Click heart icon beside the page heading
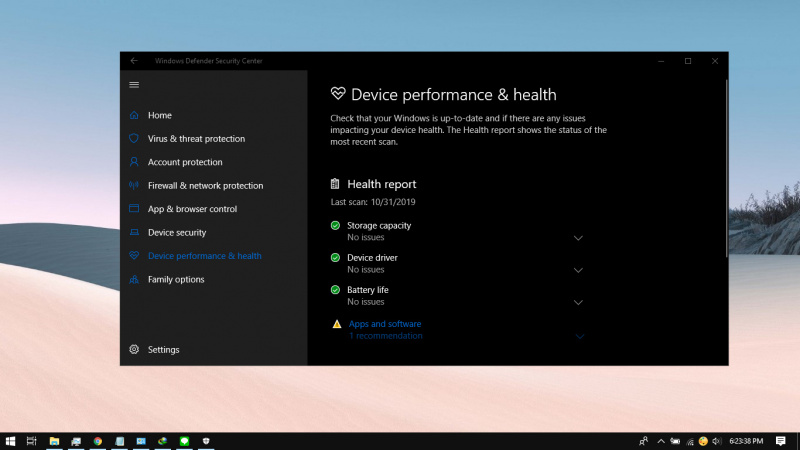The width and height of the screenshot is (800, 450). [x=338, y=93]
